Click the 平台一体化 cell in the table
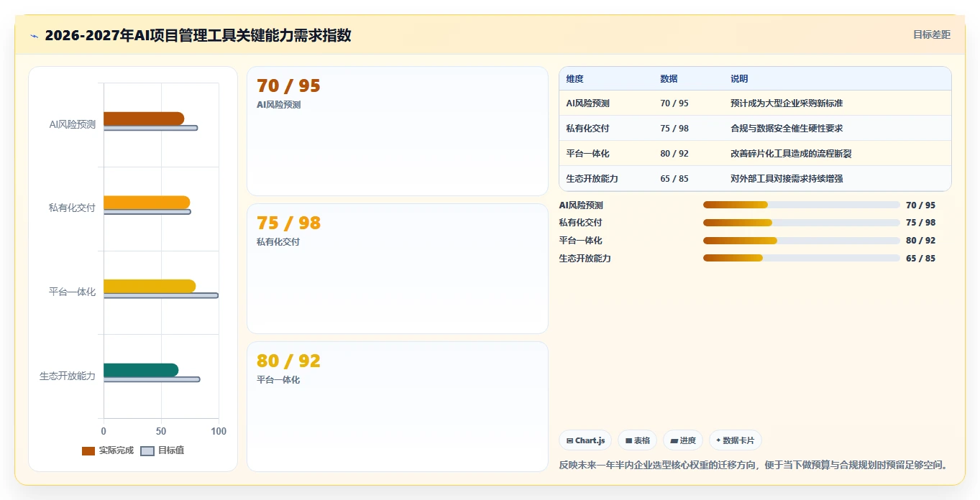The image size is (980, 500). click(x=587, y=154)
